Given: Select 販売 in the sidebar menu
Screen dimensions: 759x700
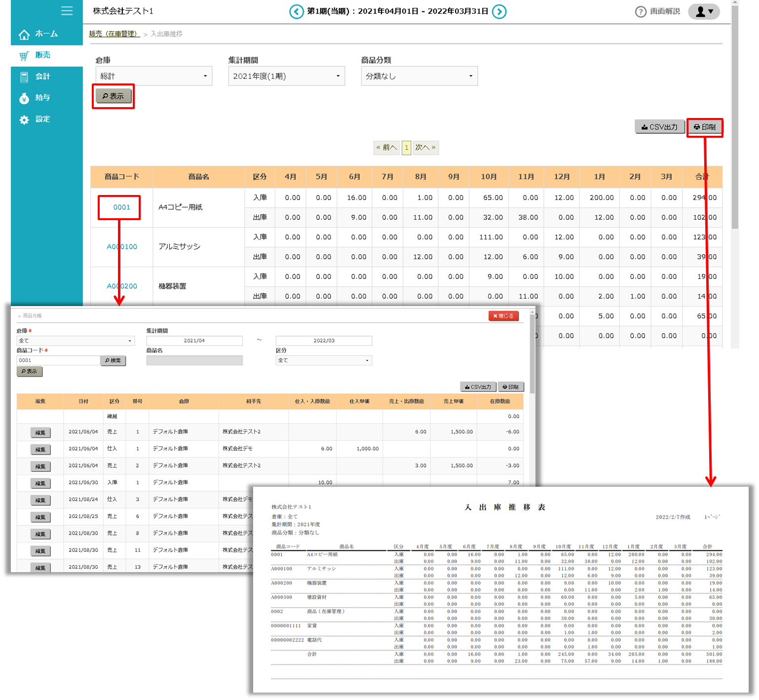Looking at the screenshot, I should tap(42, 55).
